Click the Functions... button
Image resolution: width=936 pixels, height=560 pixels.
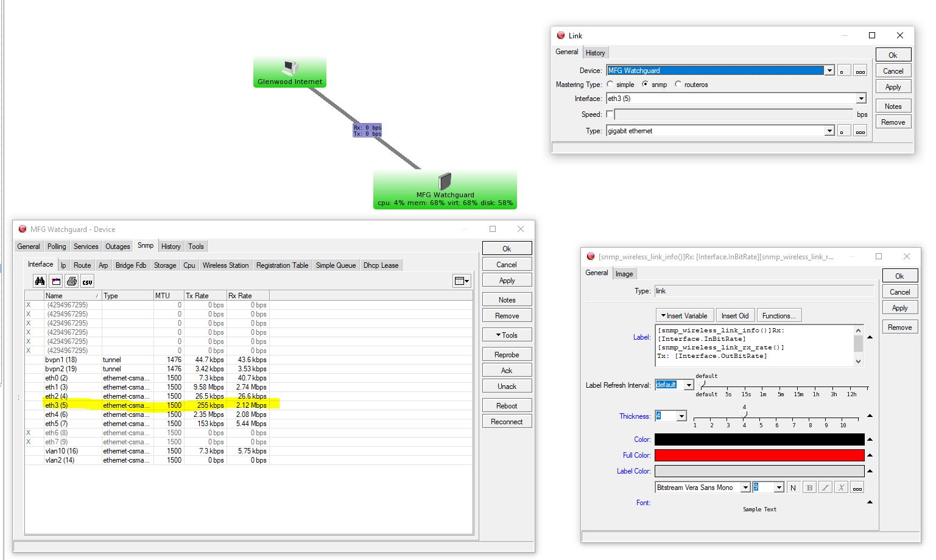coord(779,316)
